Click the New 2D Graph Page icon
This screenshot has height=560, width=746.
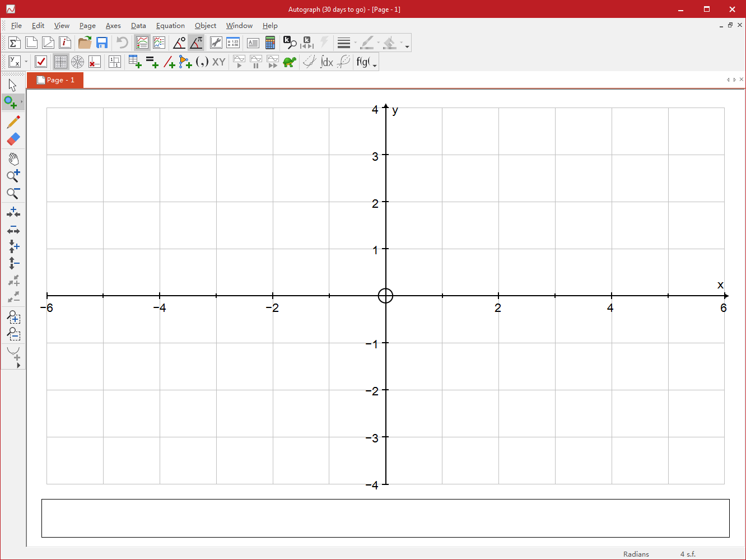(x=32, y=43)
